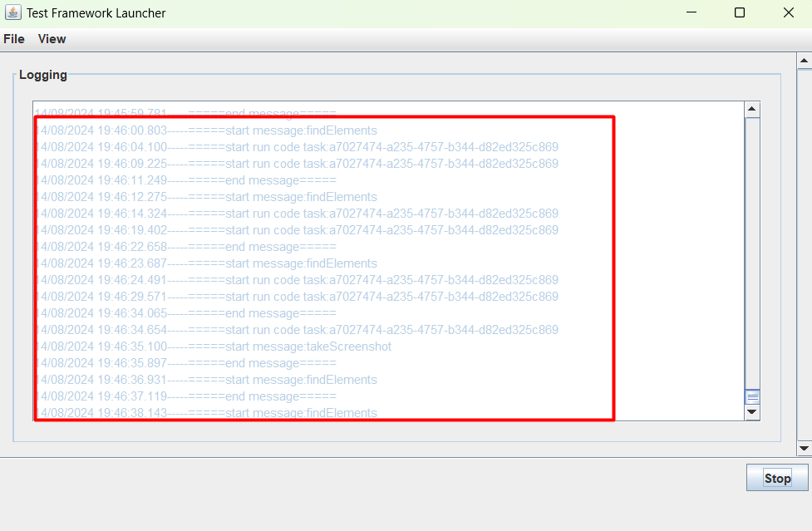Click the log area's scroll up arrow
The image size is (812, 531).
point(752,109)
